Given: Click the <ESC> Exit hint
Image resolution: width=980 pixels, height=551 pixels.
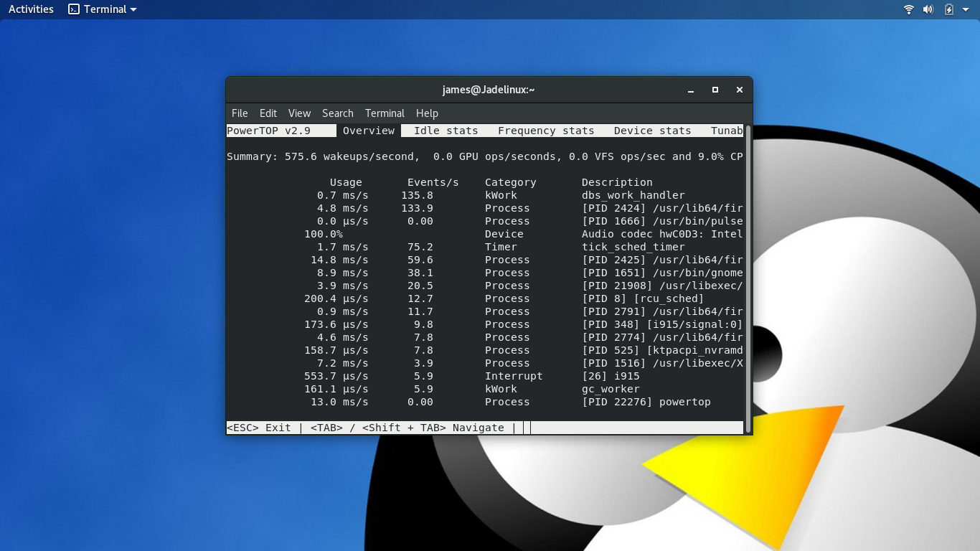Looking at the screenshot, I should 259,428.
